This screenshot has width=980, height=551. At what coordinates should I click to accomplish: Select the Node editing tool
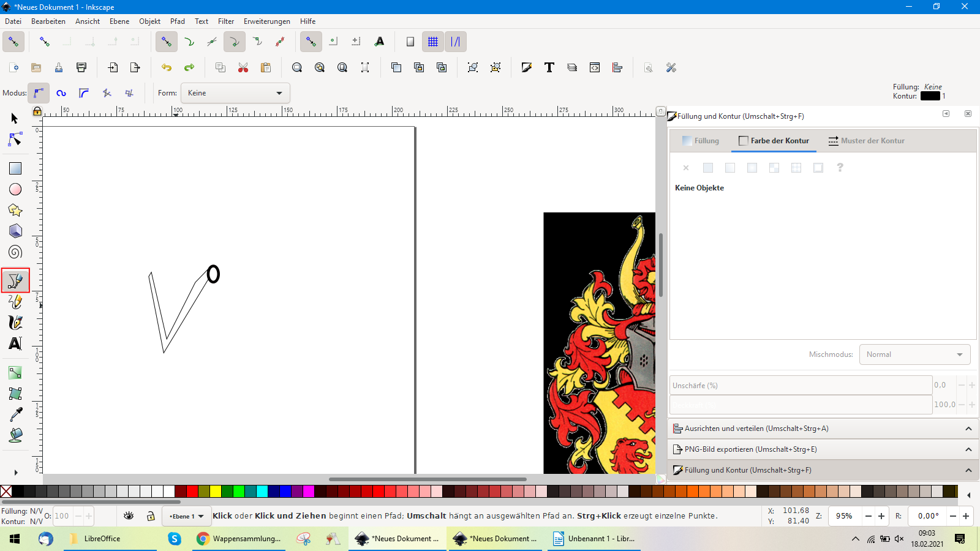tap(15, 140)
